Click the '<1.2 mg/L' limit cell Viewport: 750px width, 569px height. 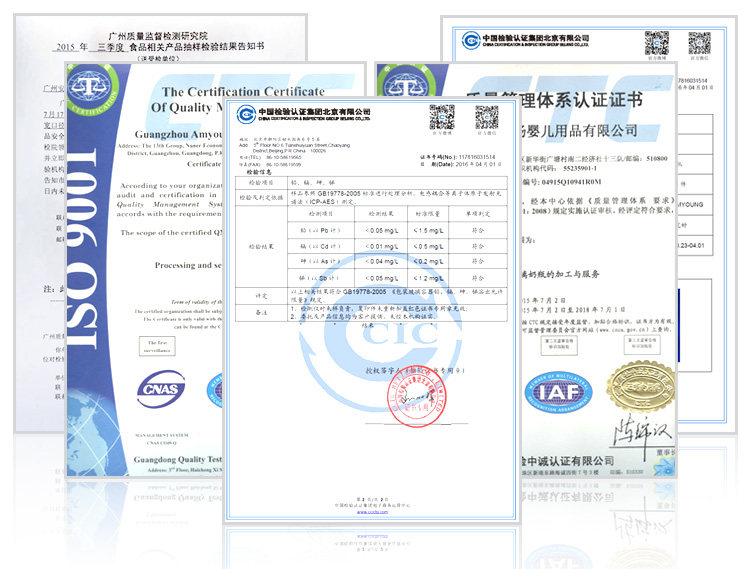[x=429, y=278]
